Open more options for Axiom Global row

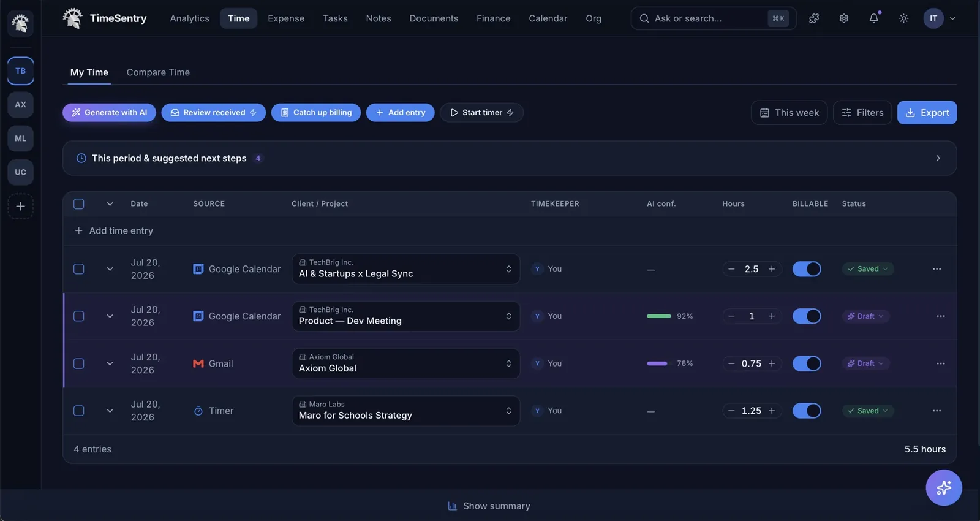pos(941,363)
